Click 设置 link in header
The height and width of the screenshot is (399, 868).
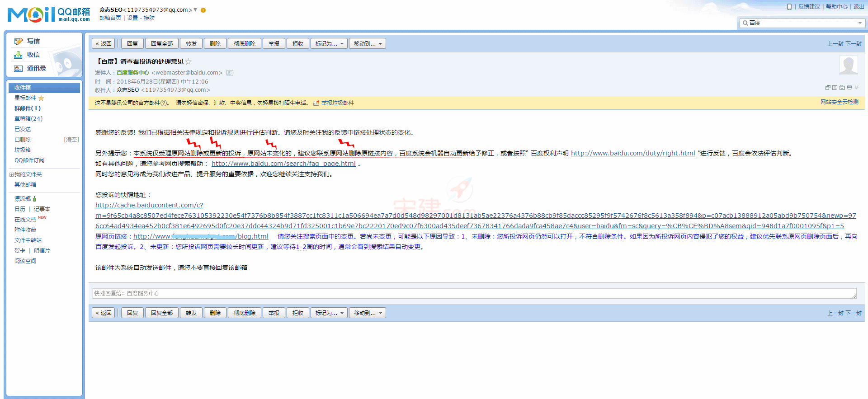(132, 18)
